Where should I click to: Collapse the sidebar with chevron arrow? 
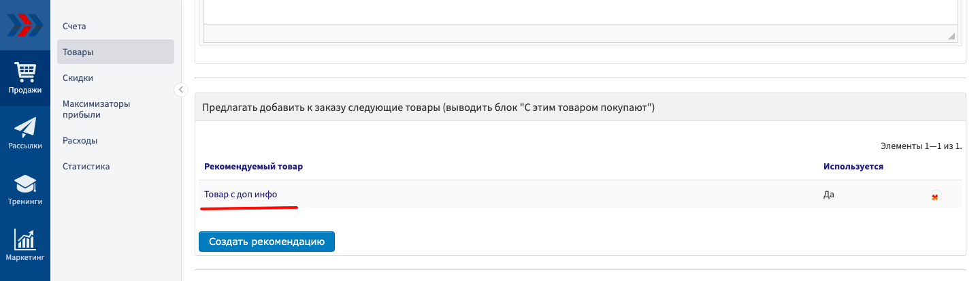(x=181, y=89)
